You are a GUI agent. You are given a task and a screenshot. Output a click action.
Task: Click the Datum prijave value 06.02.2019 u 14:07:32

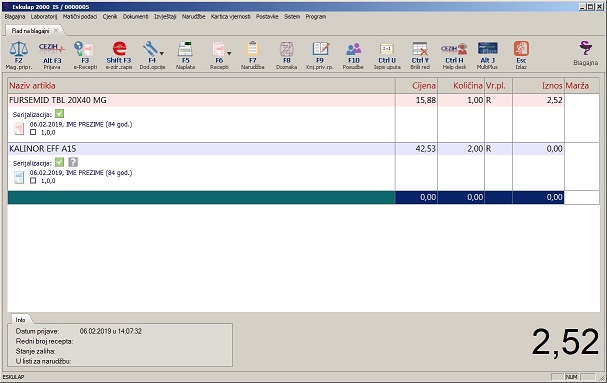coord(111,331)
